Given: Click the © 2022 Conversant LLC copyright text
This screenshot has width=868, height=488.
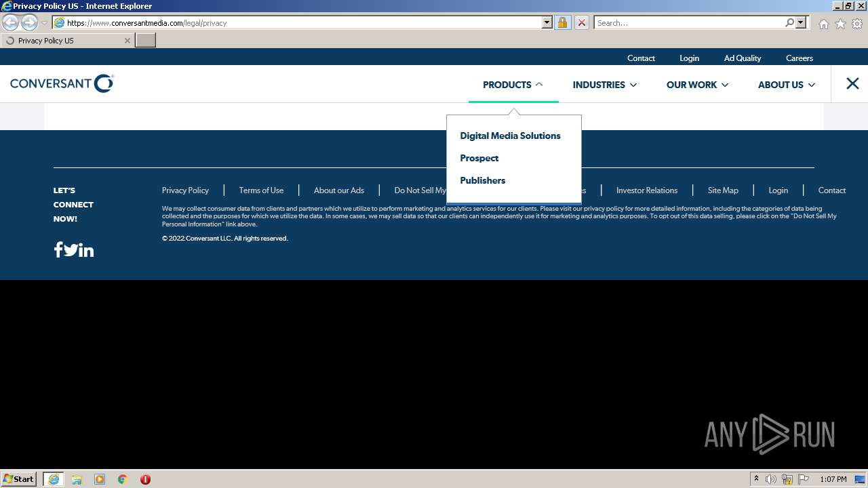Looking at the screenshot, I should [x=225, y=239].
